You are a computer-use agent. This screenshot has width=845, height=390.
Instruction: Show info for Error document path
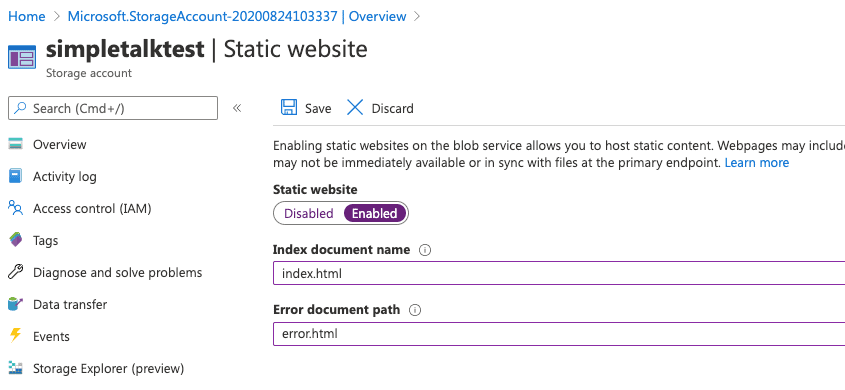(x=415, y=310)
